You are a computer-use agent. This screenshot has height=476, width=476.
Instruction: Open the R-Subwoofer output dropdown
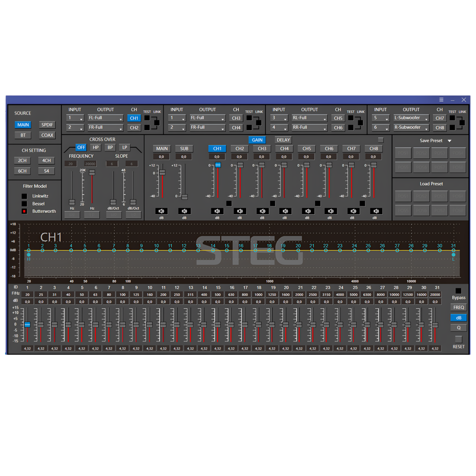[411, 128]
